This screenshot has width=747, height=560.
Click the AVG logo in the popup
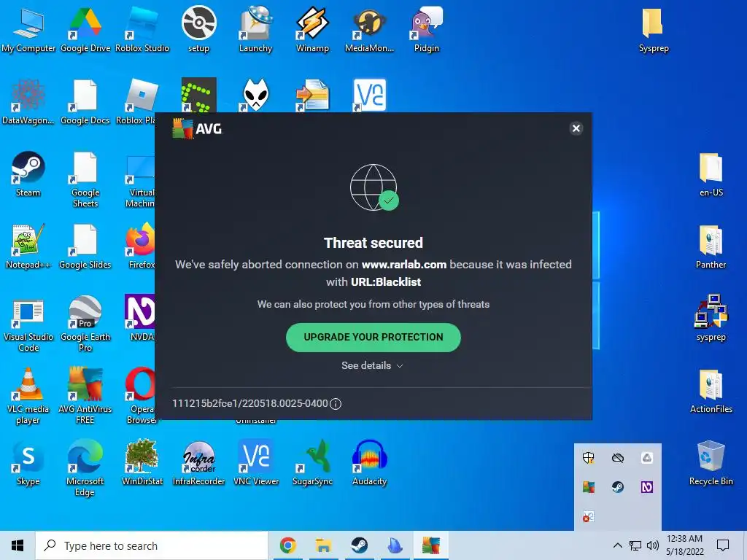197,128
